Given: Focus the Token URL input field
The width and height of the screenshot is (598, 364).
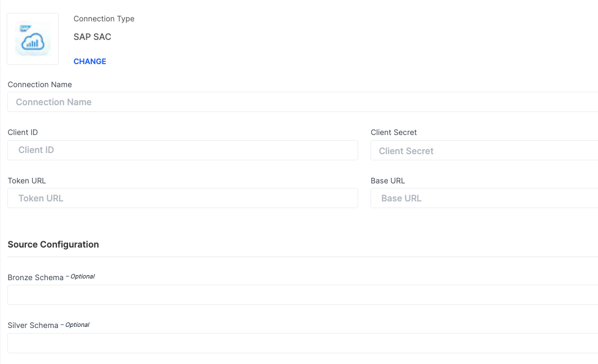Looking at the screenshot, I should (182, 198).
